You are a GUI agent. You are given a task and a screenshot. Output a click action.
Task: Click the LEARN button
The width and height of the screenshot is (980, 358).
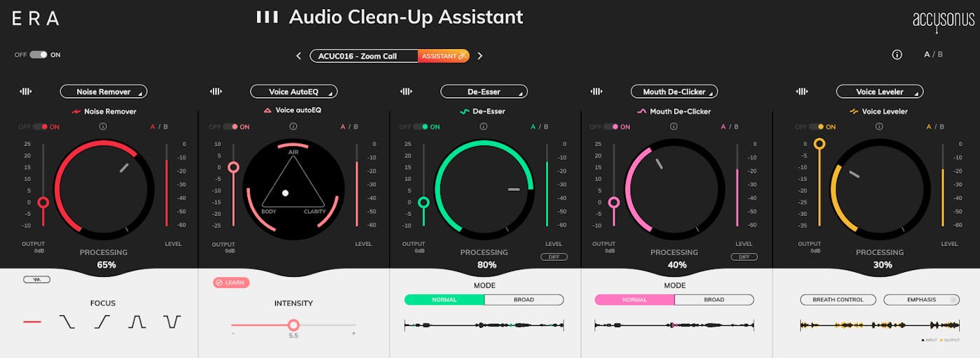click(x=231, y=282)
